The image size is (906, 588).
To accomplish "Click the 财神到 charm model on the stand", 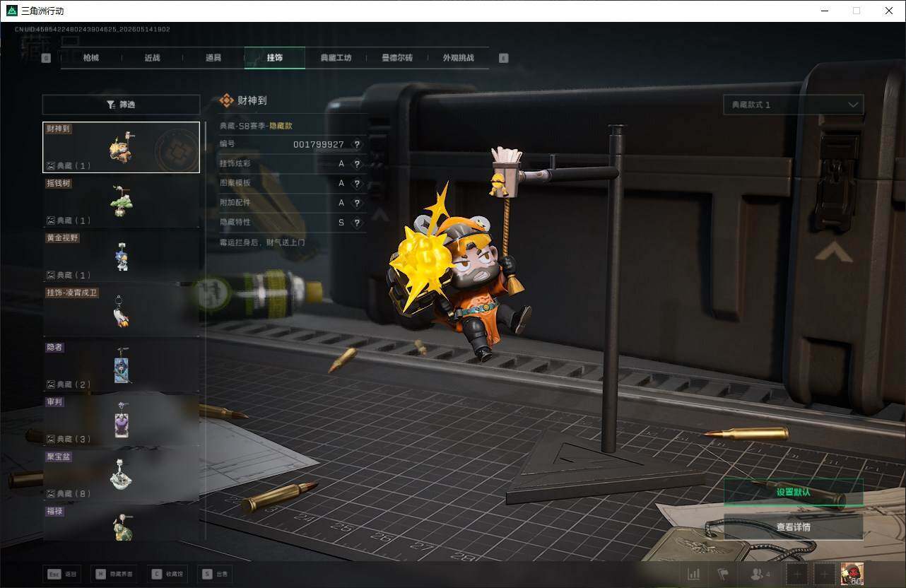I will [459, 272].
